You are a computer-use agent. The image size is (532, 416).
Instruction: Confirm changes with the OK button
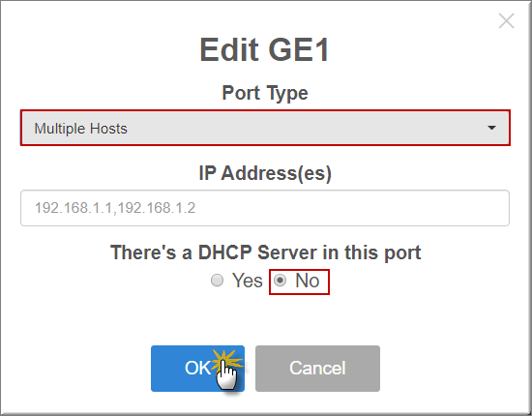pos(197,369)
